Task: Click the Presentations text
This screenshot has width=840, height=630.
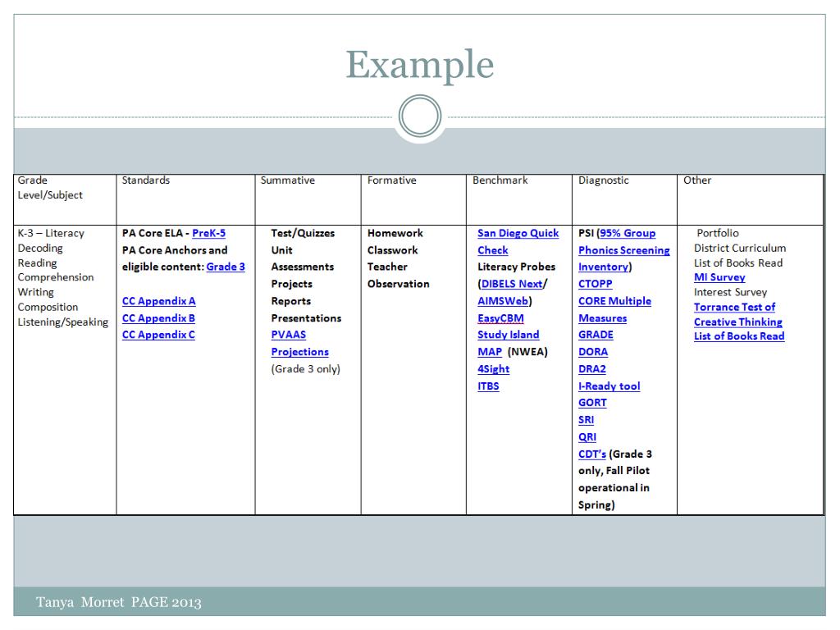Action: coord(306,318)
